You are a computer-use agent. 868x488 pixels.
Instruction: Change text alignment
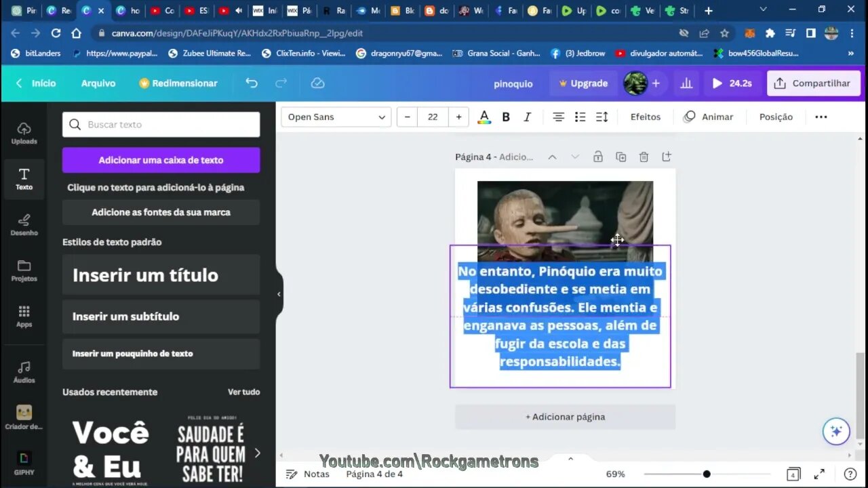(x=558, y=117)
